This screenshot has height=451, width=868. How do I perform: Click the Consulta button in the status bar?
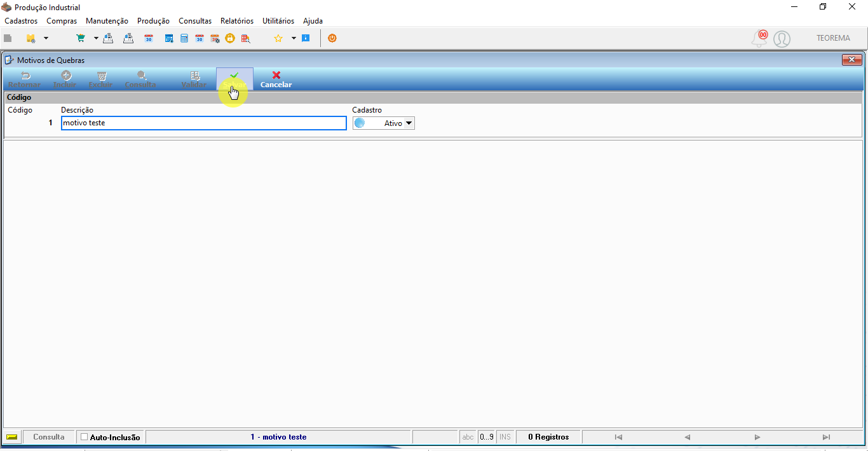click(x=49, y=437)
